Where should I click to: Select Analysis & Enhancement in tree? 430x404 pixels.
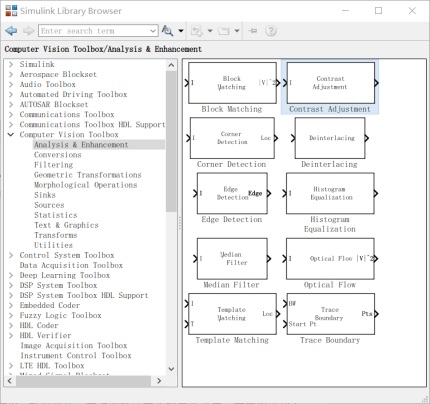81,145
